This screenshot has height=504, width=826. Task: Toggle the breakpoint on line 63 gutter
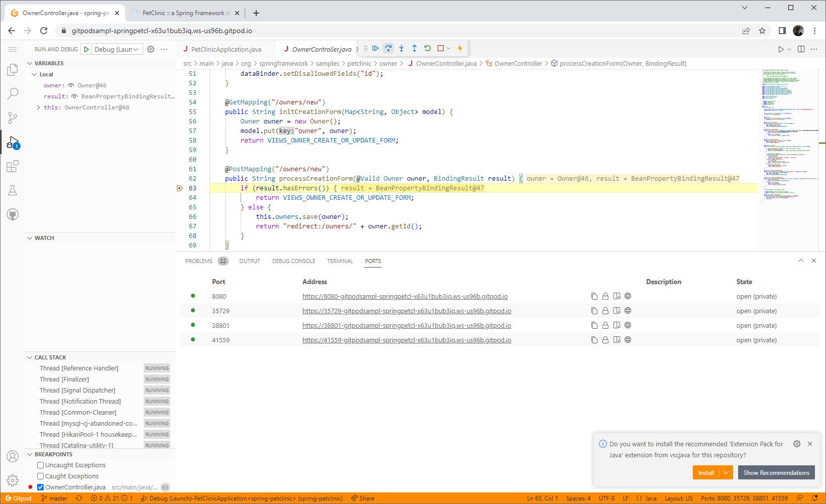click(180, 188)
